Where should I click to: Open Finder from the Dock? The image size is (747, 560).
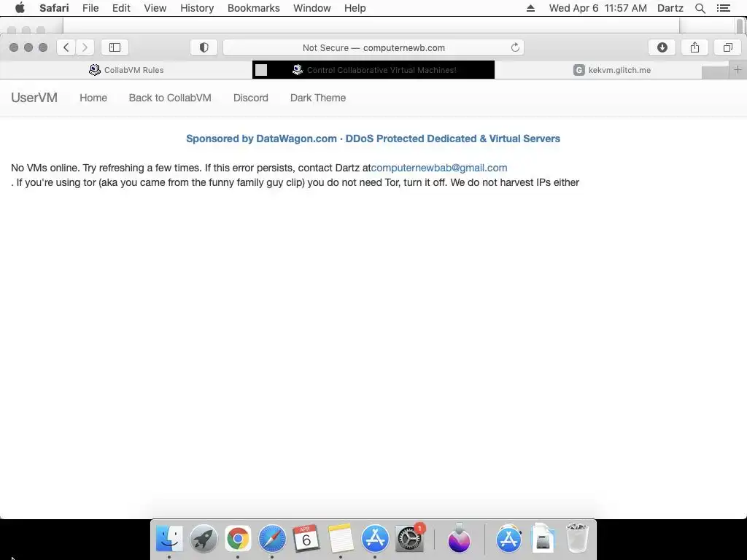pos(169,539)
